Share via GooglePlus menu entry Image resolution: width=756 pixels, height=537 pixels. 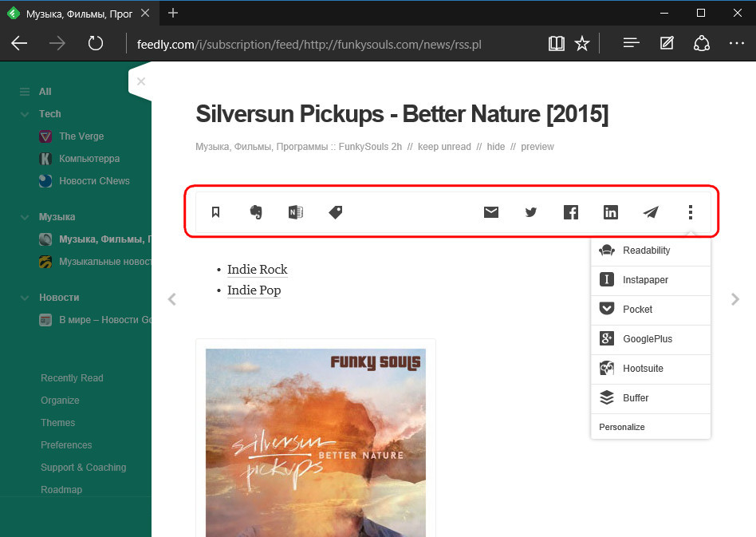651,338
